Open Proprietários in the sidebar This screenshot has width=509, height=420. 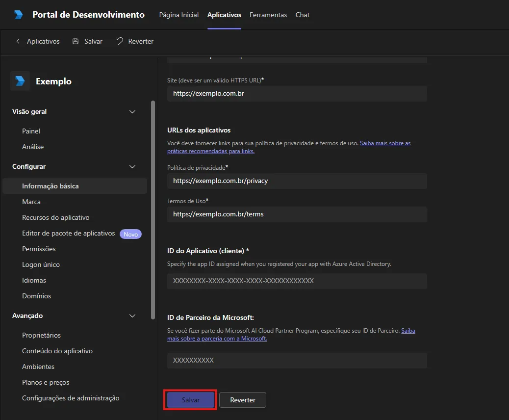click(x=41, y=335)
